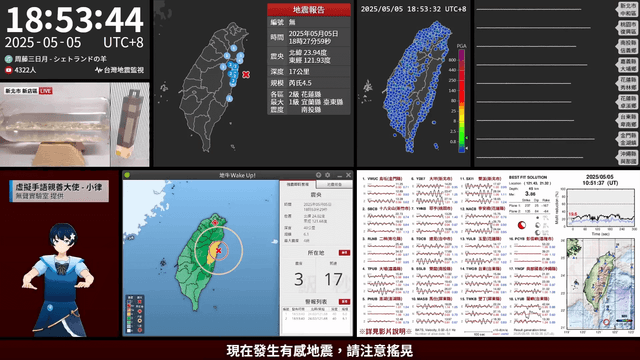Minimize the 地牛 Wake Up! window
The image size is (640, 360).
click(x=339, y=176)
